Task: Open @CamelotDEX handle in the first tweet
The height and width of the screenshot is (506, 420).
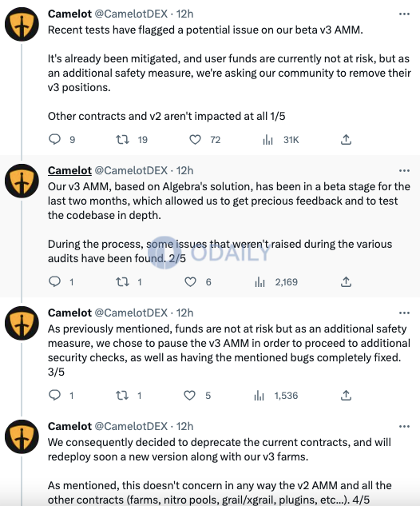Action: click(131, 14)
